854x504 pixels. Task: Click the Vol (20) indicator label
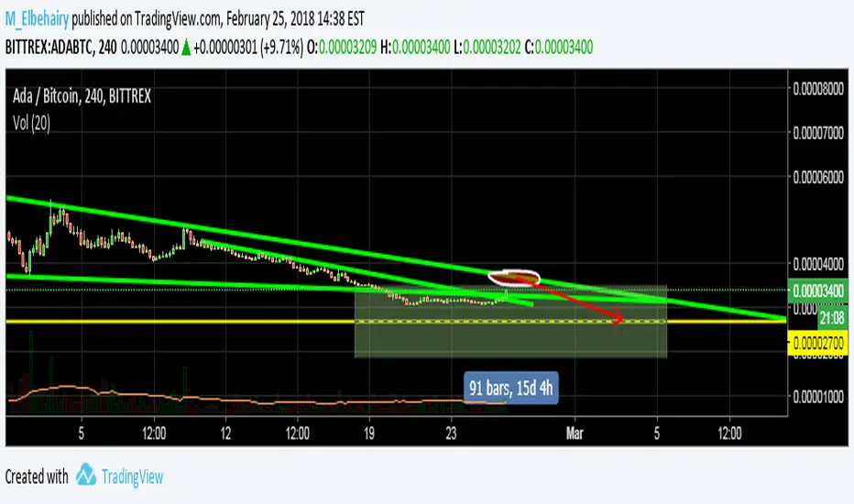tap(31, 124)
